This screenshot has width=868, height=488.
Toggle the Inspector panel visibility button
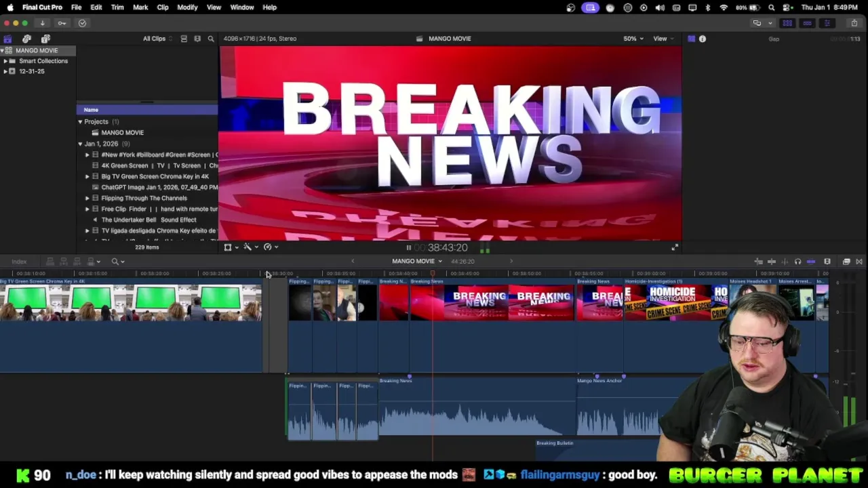pos(827,23)
